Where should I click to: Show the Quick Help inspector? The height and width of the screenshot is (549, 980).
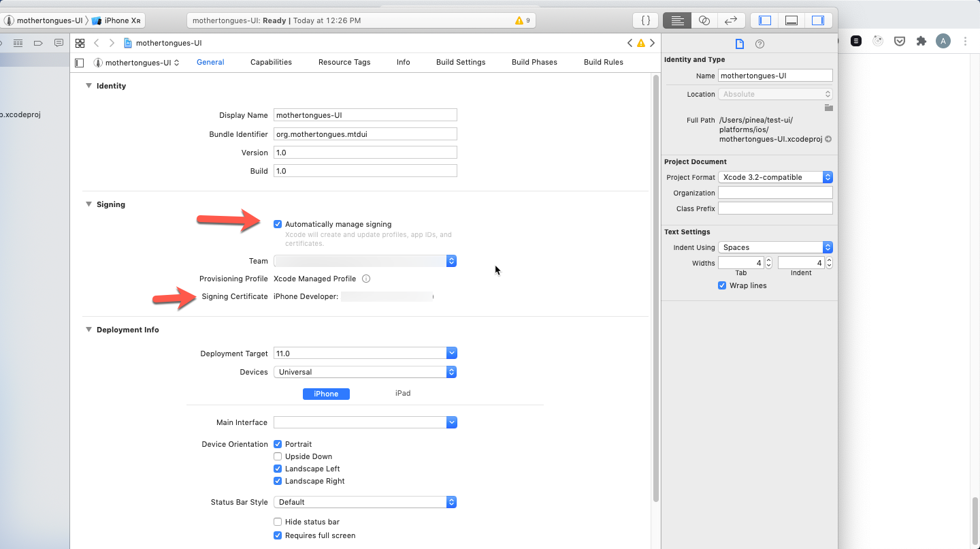coord(760,44)
